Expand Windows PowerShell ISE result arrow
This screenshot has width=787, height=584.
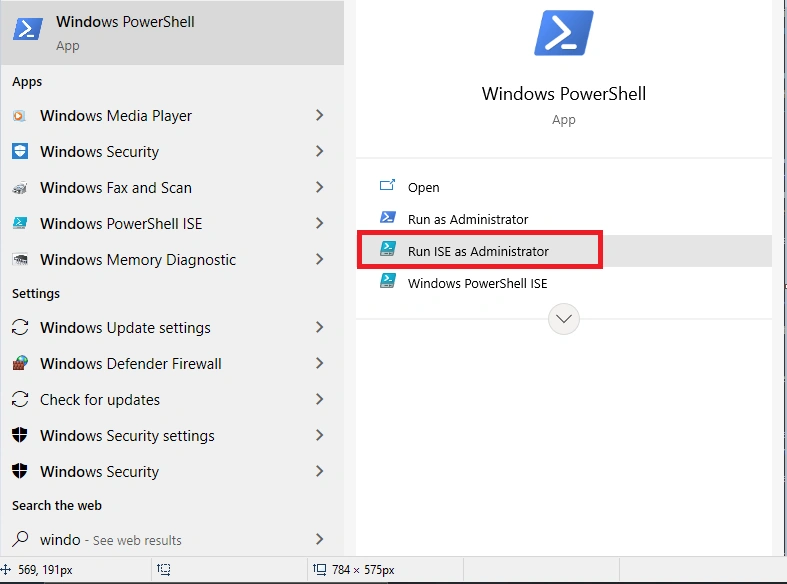(320, 223)
